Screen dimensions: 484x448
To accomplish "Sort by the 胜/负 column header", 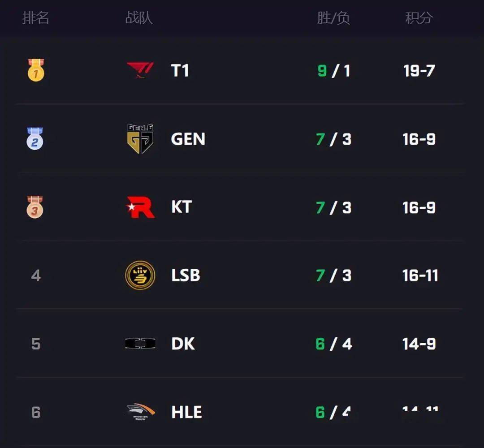I will [x=333, y=18].
